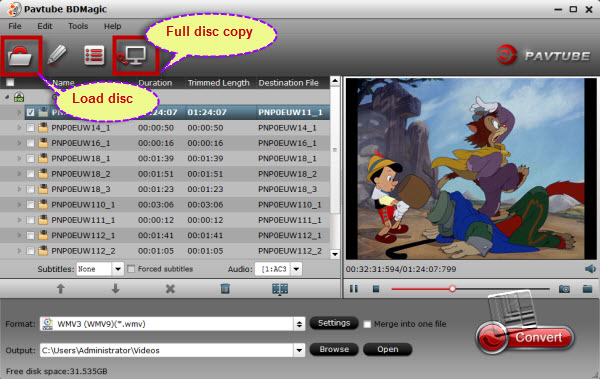
Task: Click the Output path input field
Action: pos(167,350)
